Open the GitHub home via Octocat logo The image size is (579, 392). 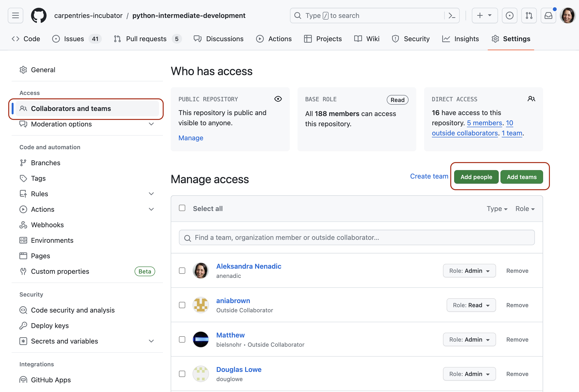(x=38, y=15)
